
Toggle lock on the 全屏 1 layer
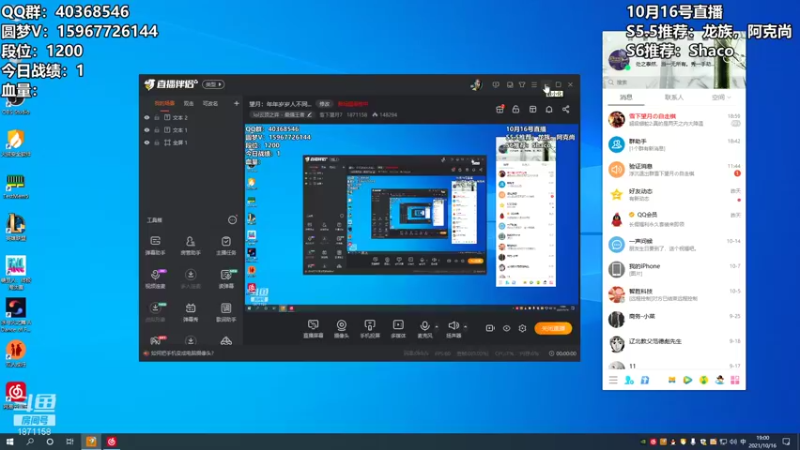[x=157, y=143]
